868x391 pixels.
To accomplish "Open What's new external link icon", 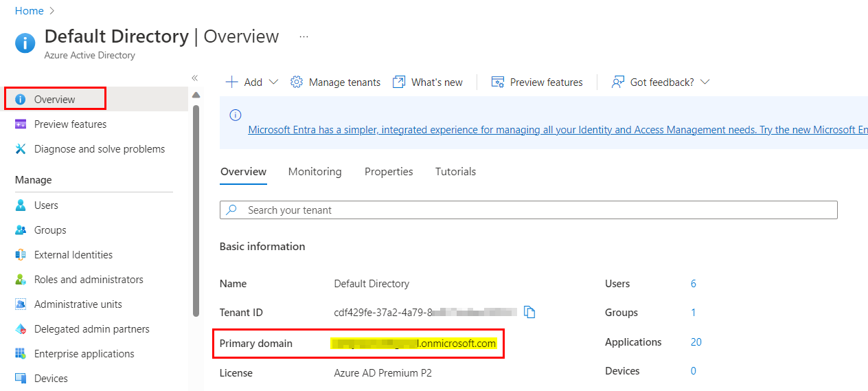I will [399, 82].
